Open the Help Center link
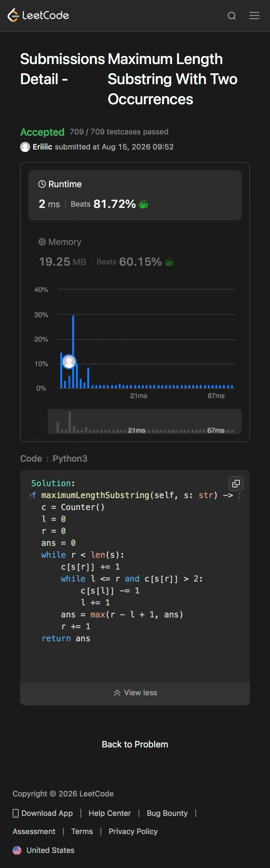The image size is (270, 868). (x=110, y=813)
